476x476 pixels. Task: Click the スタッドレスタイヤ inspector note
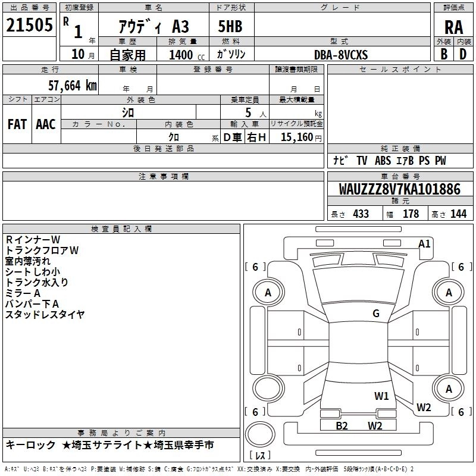pyautogui.click(x=45, y=314)
